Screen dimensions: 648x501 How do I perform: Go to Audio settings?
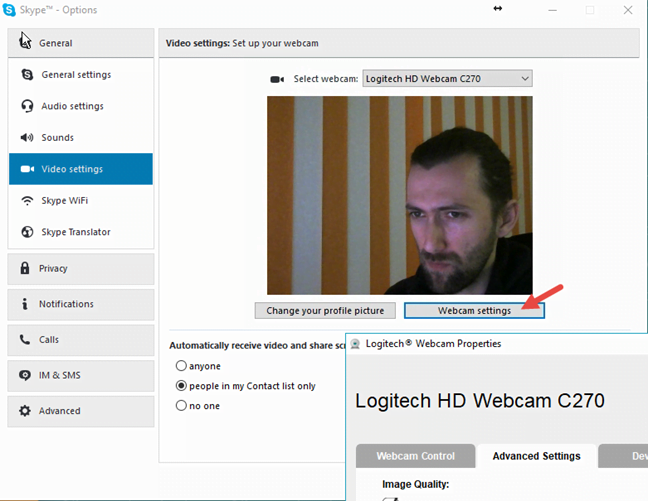click(x=81, y=106)
